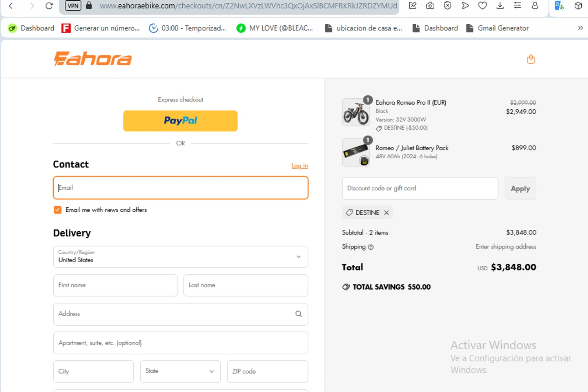The height and width of the screenshot is (392, 588).
Task: Click the total amount $3,848.00
Action: coord(514,267)
